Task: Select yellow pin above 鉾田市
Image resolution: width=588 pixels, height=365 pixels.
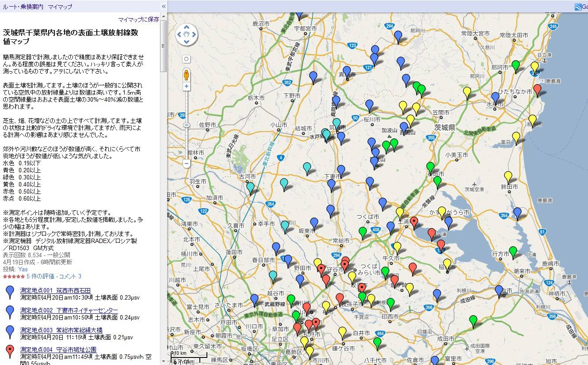Action: point(508,177)
